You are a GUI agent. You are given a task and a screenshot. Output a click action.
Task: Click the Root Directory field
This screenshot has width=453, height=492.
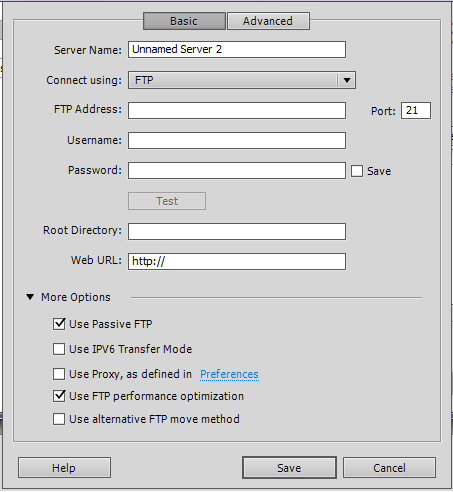237,231
